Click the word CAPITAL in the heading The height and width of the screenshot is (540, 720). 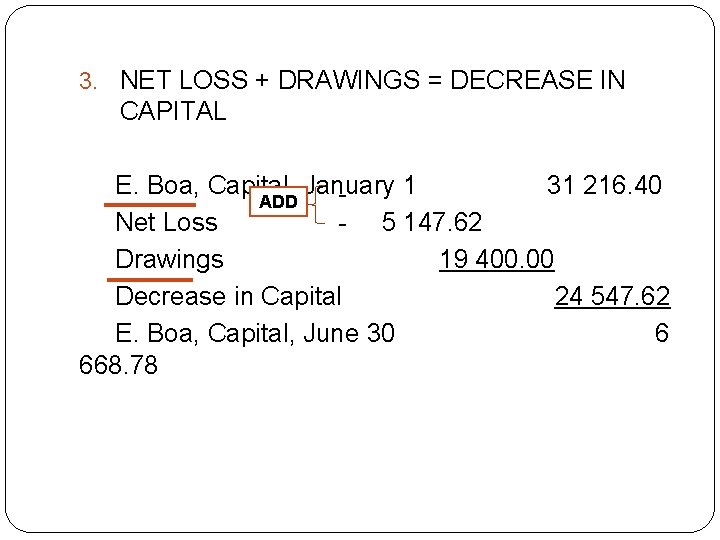[x=173, y=110]
